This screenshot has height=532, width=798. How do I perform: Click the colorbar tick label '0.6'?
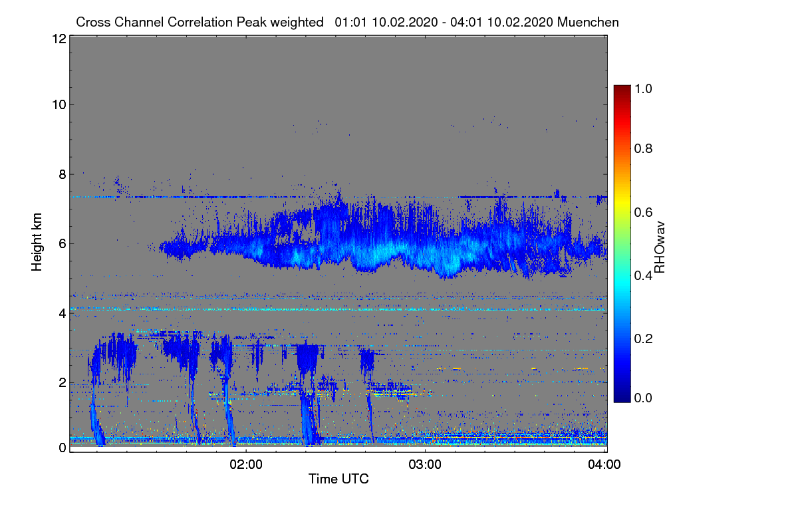[642, 212]
